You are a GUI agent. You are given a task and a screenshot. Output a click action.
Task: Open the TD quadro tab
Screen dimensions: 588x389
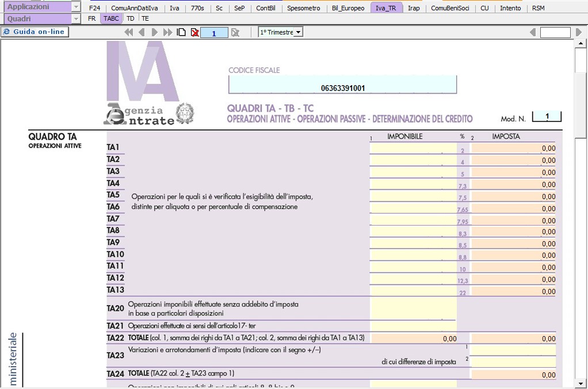pos(131,18)
